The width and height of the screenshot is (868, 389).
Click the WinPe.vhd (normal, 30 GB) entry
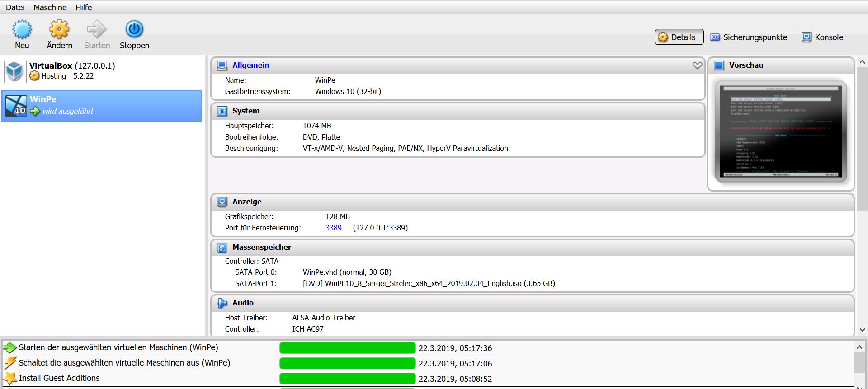tap(347, 272)
